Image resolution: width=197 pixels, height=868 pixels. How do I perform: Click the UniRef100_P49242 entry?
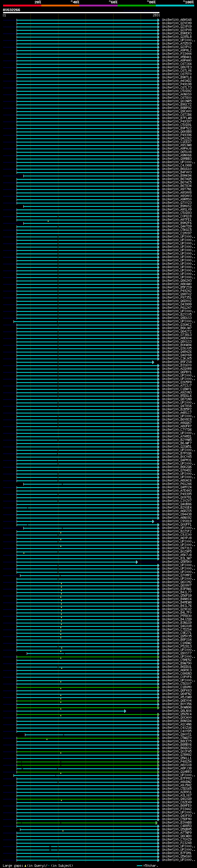177,291
